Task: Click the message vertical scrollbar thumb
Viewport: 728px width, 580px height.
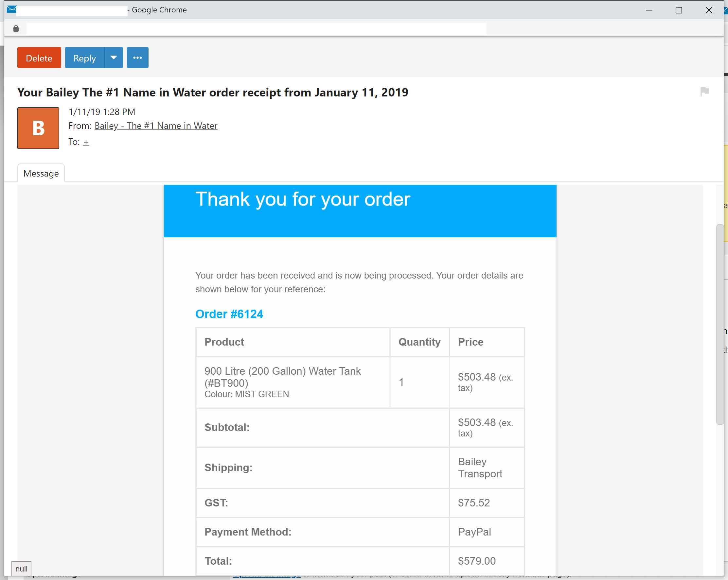Action: (719, 324)
